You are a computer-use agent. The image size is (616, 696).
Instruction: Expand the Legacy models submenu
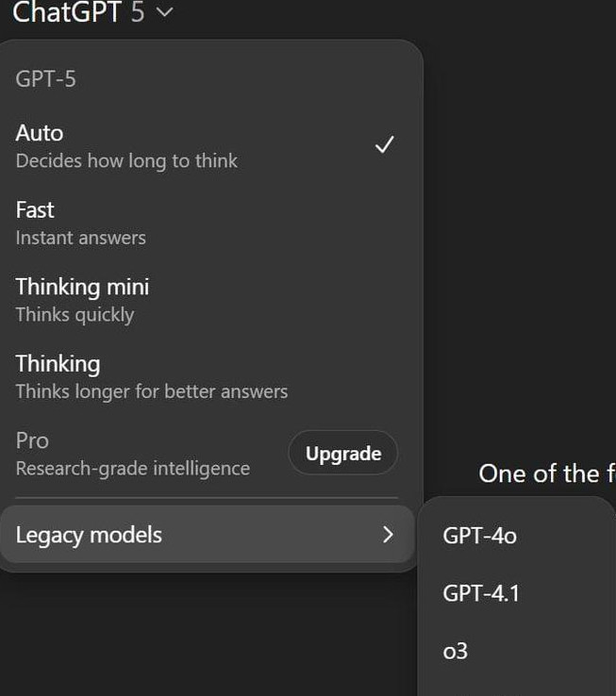coord(89,535)
